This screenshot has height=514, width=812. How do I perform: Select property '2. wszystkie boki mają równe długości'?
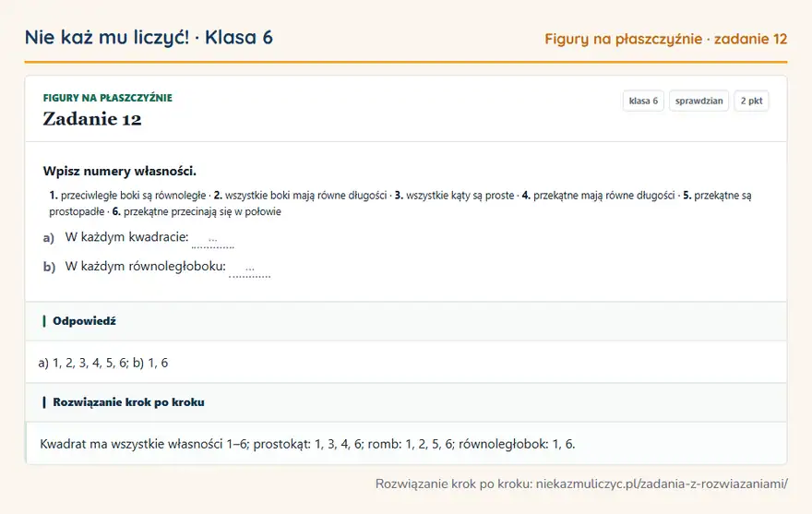pyautogui.click(x=301, y=196)
